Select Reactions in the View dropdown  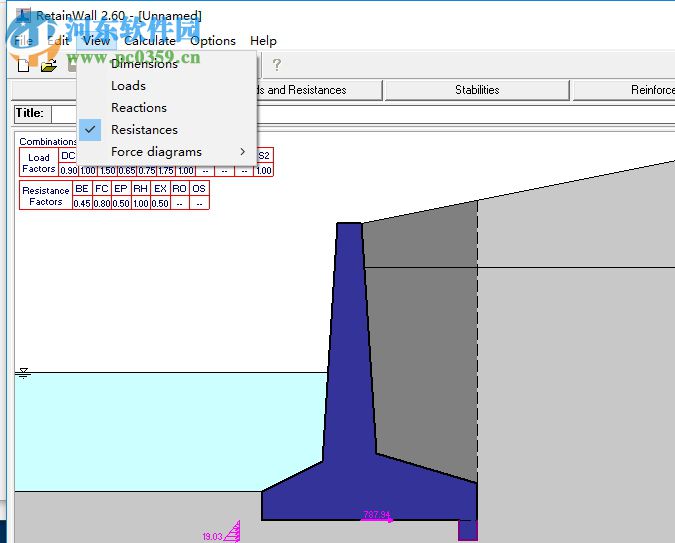coord(139,108)
